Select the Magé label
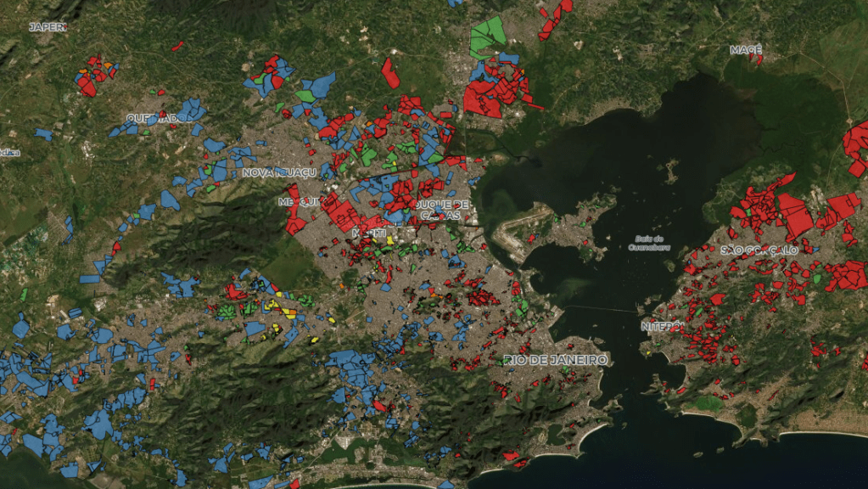This screenshot has height=489, width=868. (746, 50)
